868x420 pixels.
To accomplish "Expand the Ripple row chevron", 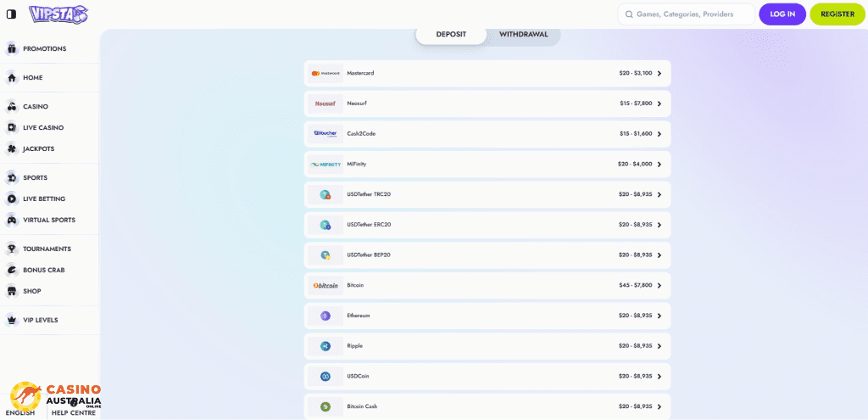I will point(659,345).
